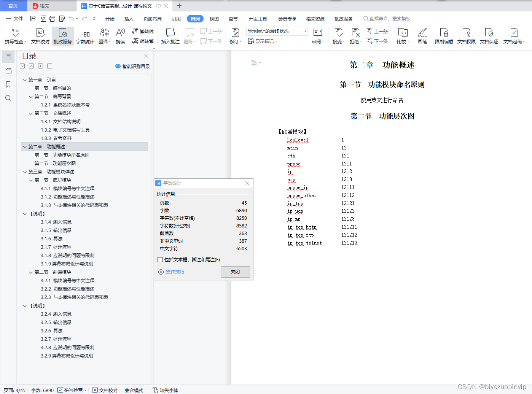Open the 拼写检查 spell check tool

16,36
